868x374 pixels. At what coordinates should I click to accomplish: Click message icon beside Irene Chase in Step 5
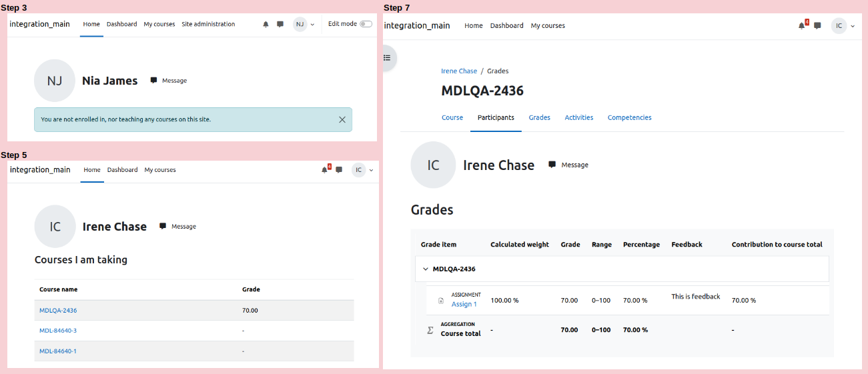(x=163, y=226)
